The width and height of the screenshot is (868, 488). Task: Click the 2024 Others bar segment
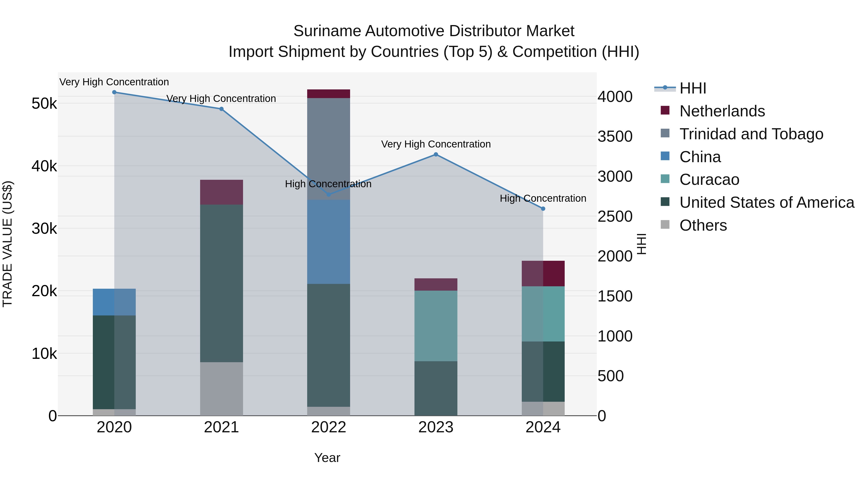tap(543, 409)
